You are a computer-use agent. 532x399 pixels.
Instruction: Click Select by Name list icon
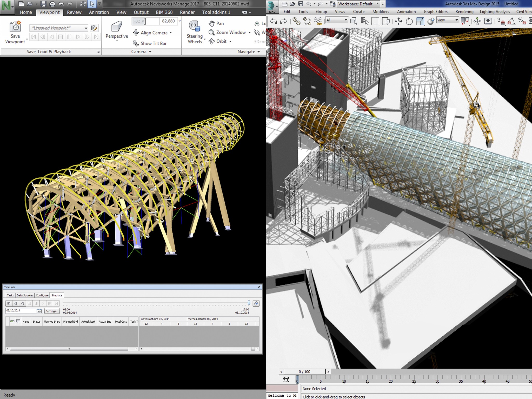tap(365, 21)
